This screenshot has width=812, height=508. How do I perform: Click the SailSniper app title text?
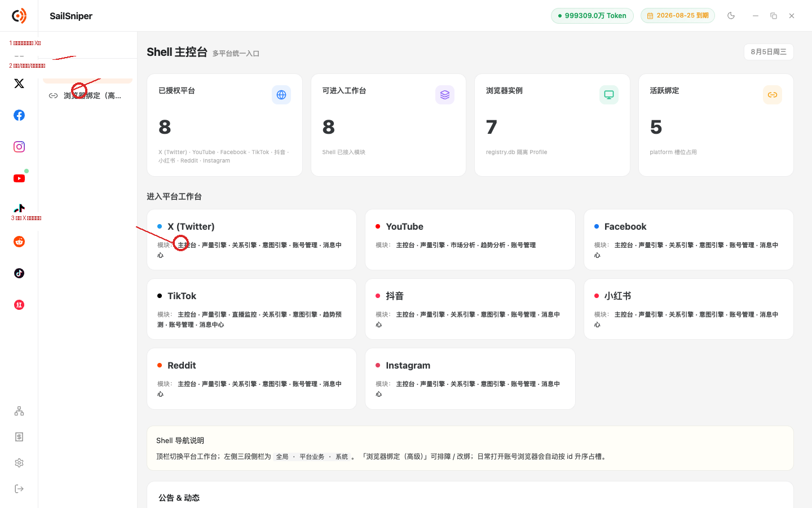click(71, 16)
